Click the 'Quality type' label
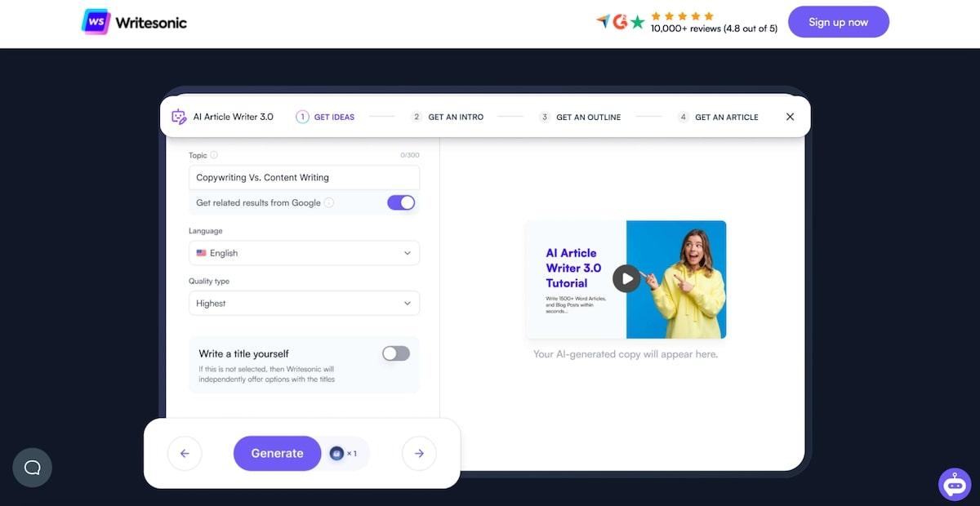Screen dimensions: 980x506 (209, 281)
